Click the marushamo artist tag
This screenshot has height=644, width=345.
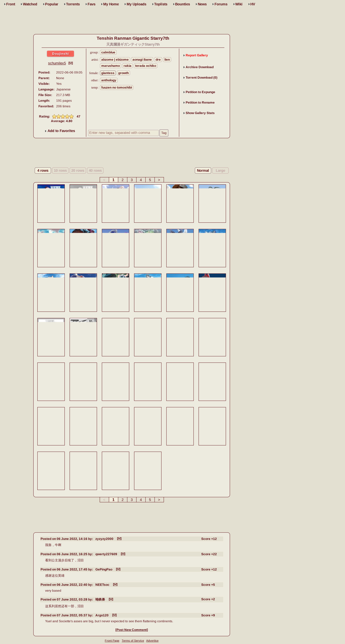110,66
